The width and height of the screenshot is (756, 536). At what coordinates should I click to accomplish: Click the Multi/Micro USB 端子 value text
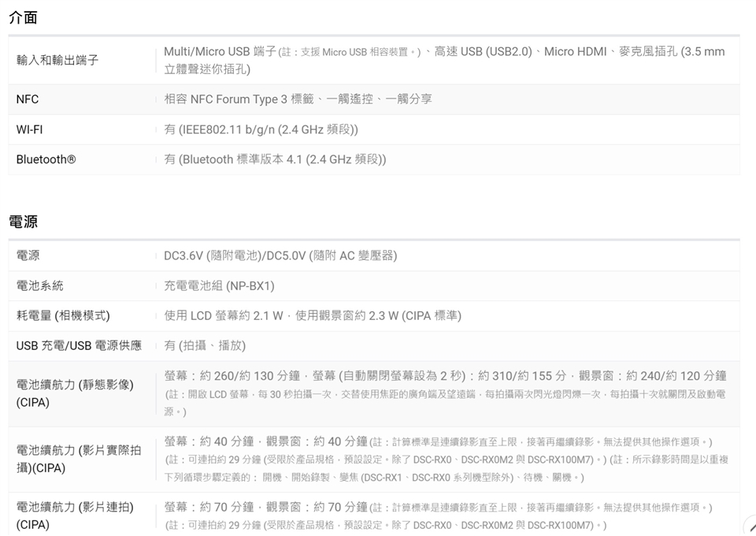click(220, 51)
